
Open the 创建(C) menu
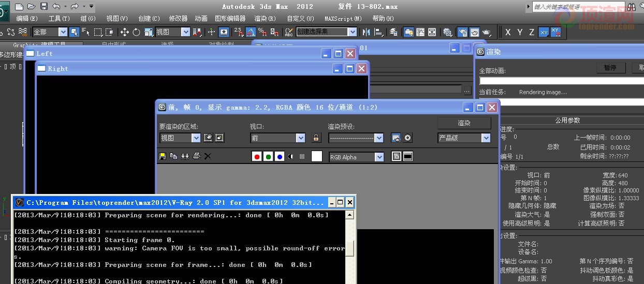tap(149, 19)
